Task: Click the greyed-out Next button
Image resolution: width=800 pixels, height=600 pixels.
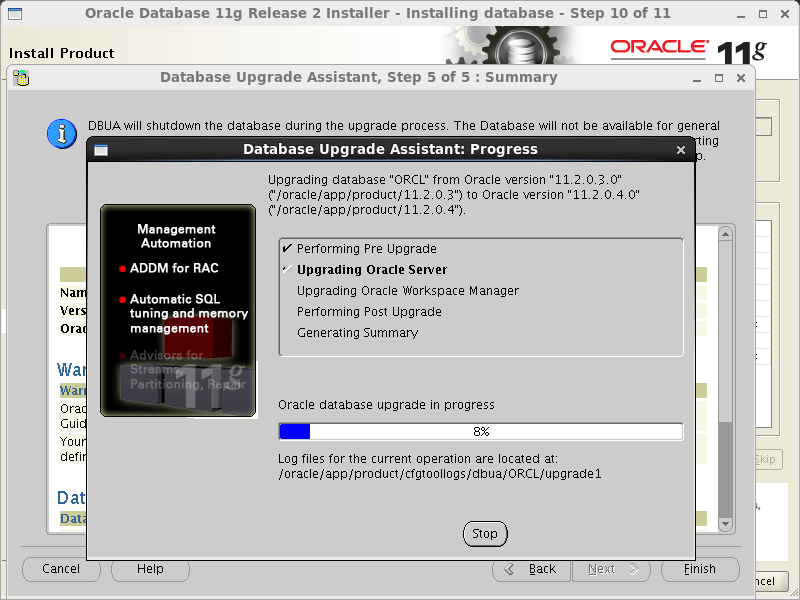Action: [610, 569]
